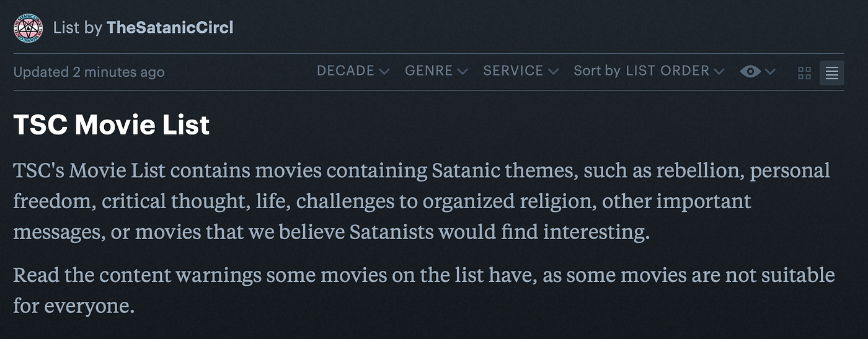Click the chevron next to SERVICE

coord(553,72)
